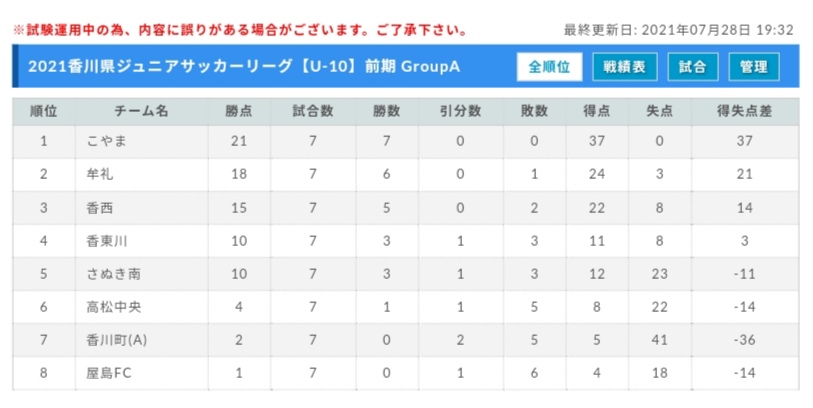Click the 勝点 column header

pyautogui.click(x=239, y=111)
